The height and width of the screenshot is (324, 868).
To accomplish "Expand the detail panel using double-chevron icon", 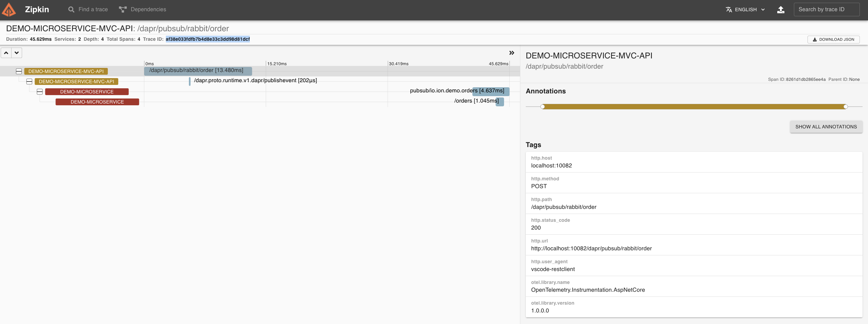I will click(511, 53).
